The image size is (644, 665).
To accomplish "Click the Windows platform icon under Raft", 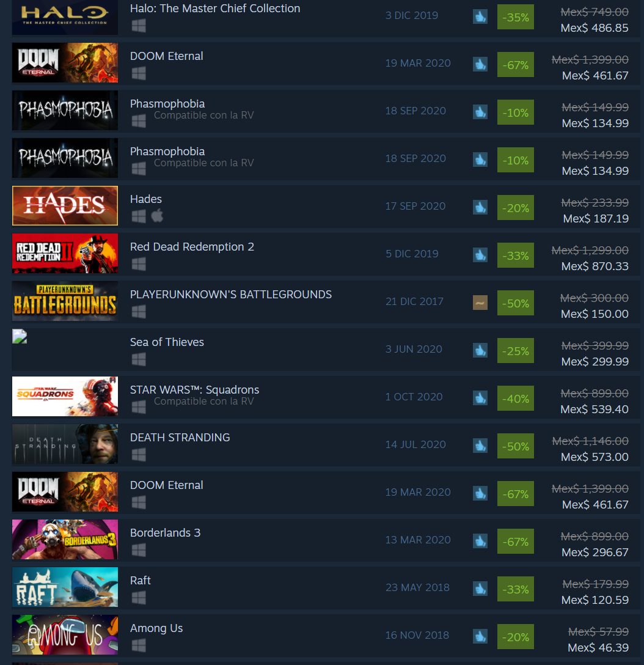I will tap(139, 598).
